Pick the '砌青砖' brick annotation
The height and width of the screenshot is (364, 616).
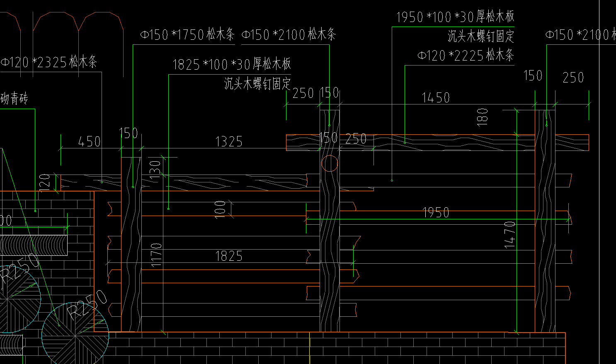click(14, 99)
